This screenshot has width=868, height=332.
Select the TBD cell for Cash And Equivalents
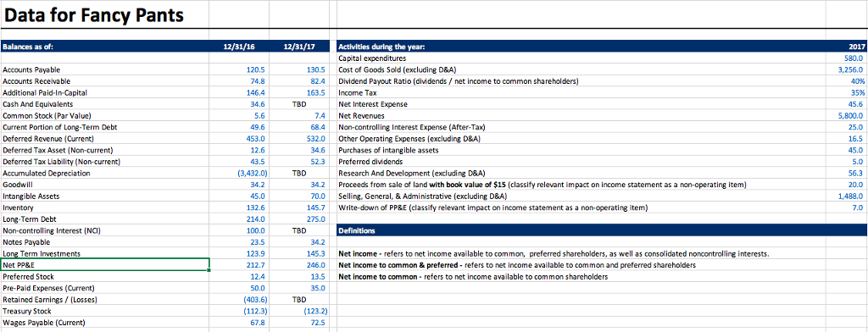(299, 104)
